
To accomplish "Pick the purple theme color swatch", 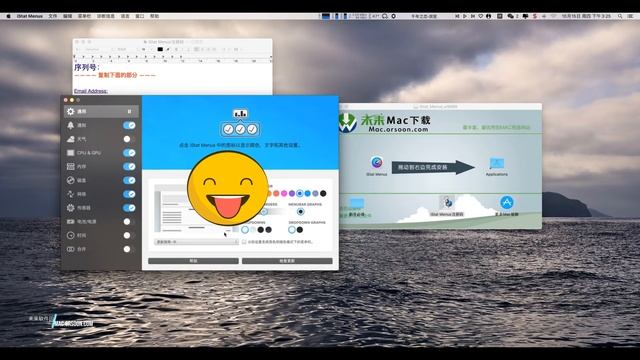I will click(292, 193).
